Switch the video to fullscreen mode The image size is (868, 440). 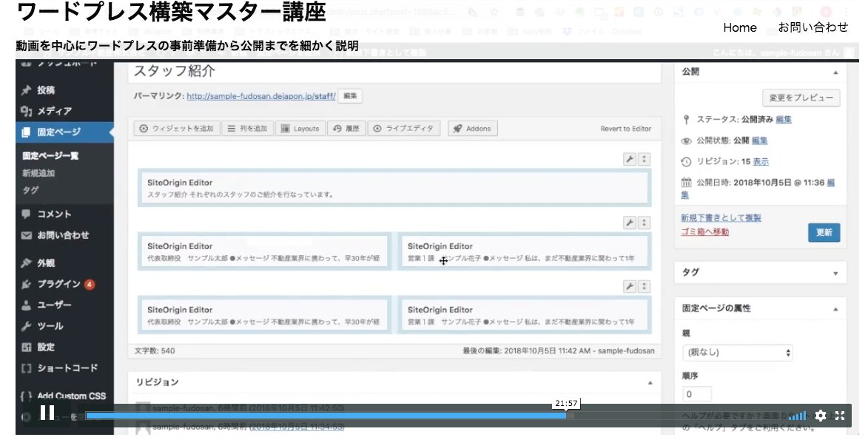(840, 415)
